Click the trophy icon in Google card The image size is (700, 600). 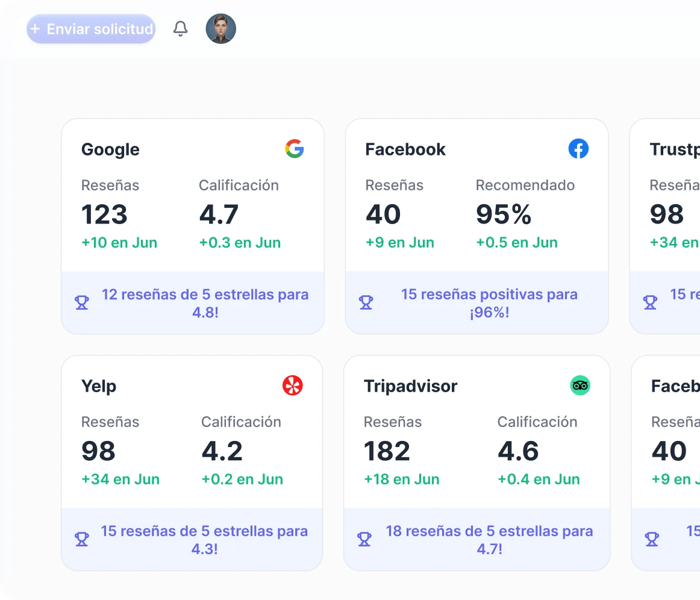(82, 302)
